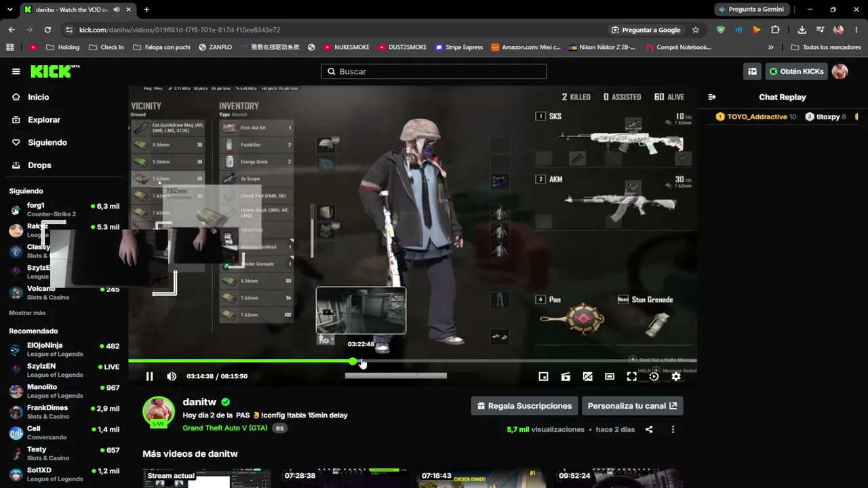Image resolution: width=868 pixels, height=488 pixels.
Task: Open forg1 channel in followed list
Action: 64,209
